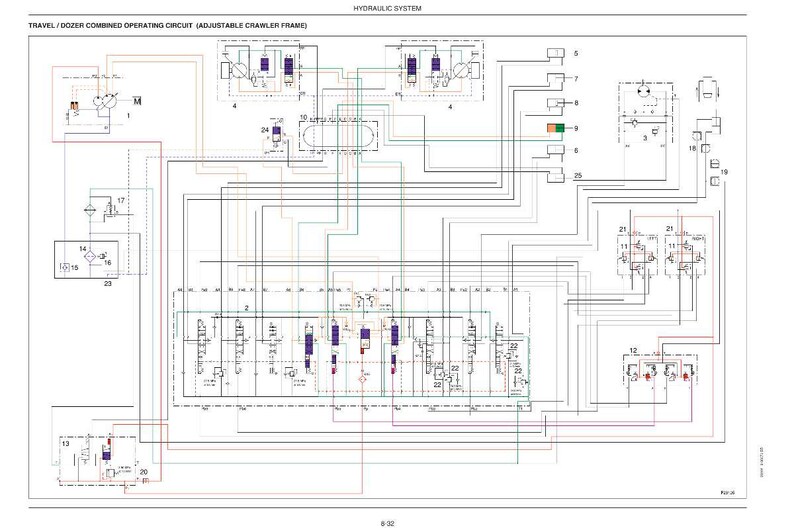Click the right travel motor circle symbol
The width and height of the screenshot is (794, 528).
tap(462, 70)
